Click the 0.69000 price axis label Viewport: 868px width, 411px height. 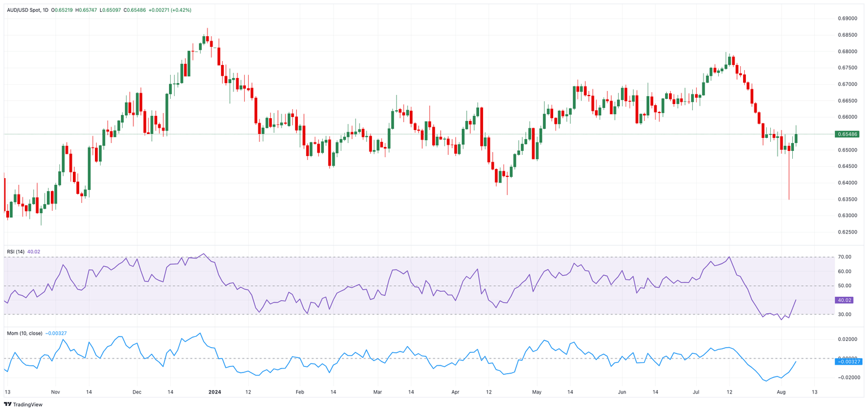coord(847,19)
